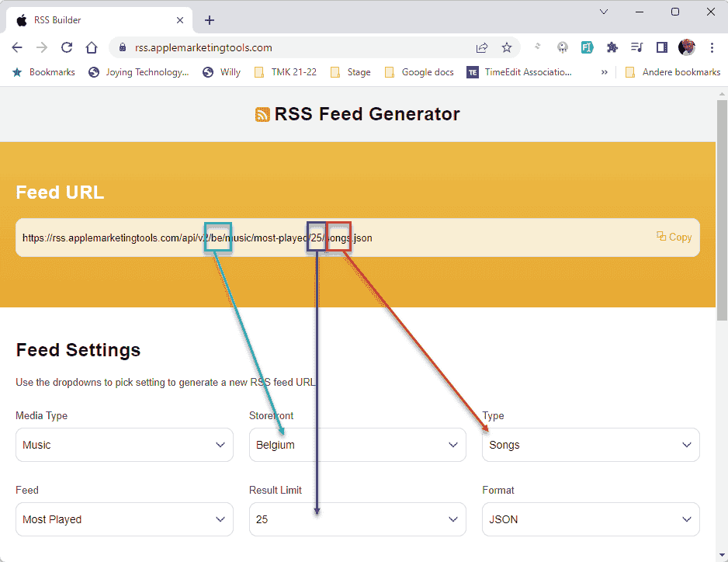Open a new browser tab
The width and height of the screenshot is (728, 562).
[210, 20]
